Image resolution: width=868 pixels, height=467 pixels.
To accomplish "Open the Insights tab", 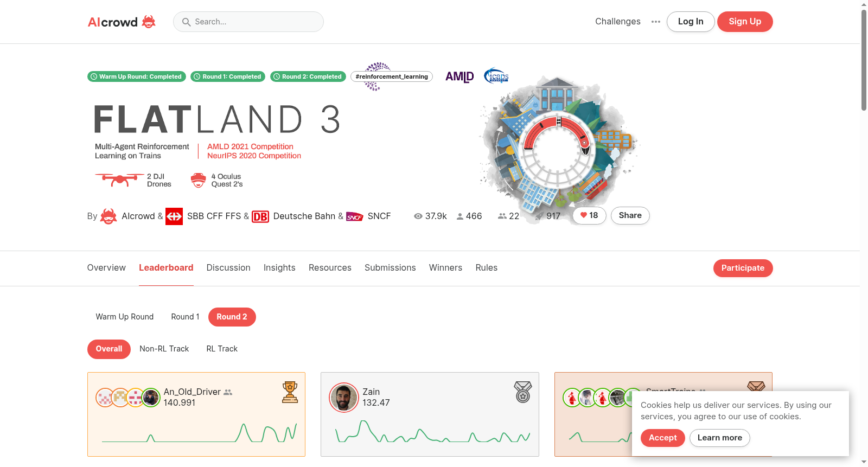I will [279, 268].
